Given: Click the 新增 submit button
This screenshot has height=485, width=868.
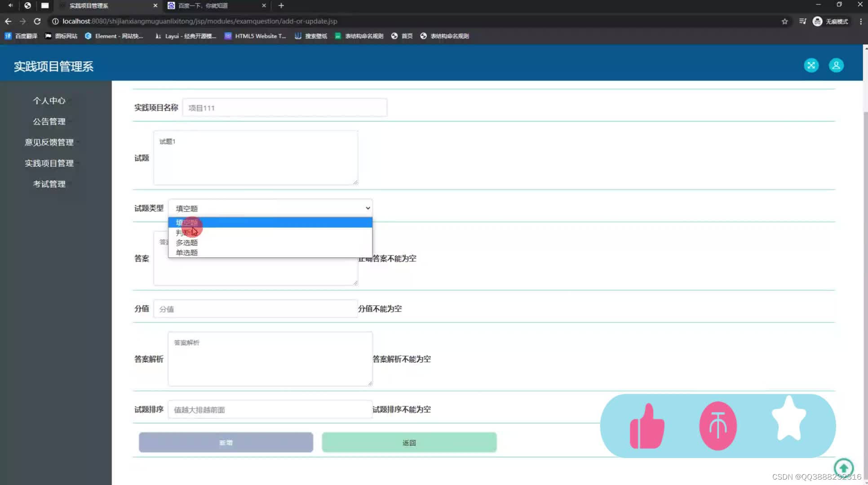Looking at the screenshot, I should [x=226, y=442].
